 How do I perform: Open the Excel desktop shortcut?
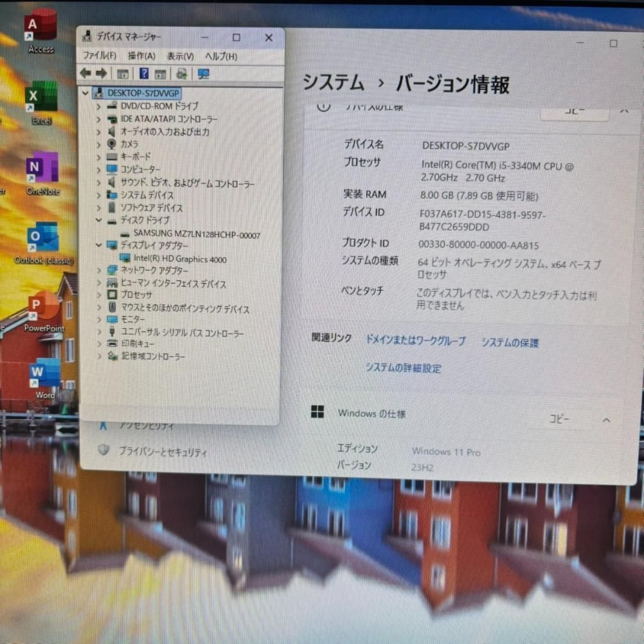click(x=41, y=98)
